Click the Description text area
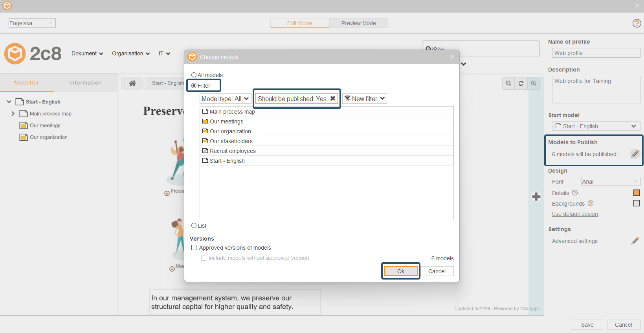 point(596,90)
